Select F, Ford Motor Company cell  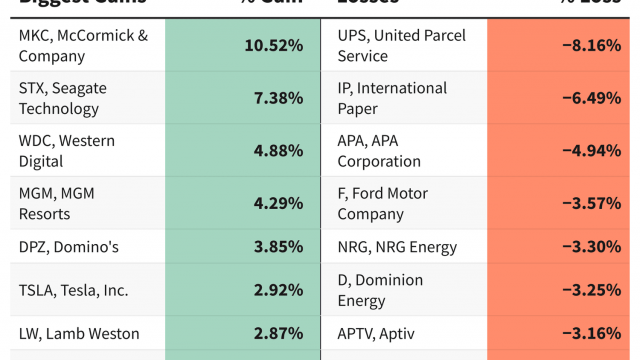[404, 203]
